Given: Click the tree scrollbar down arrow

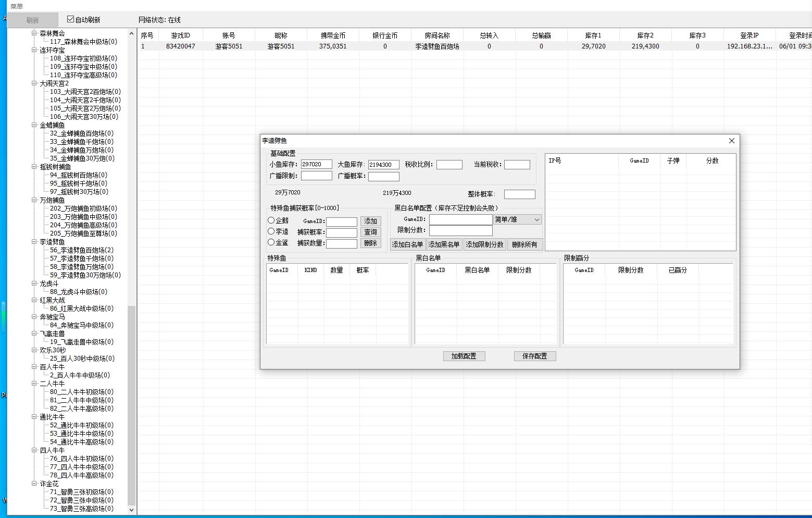Looking at the screenshot, I should click(x=131, y=510).
